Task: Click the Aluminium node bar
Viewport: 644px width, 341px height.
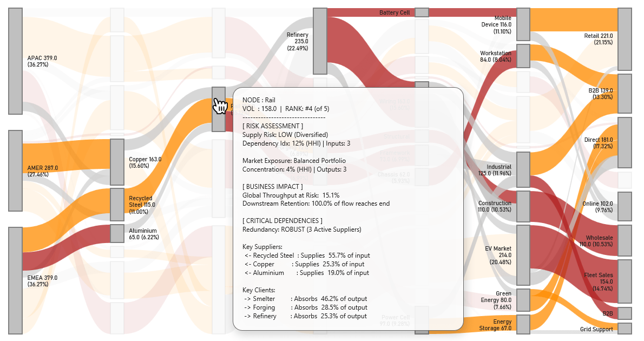Action: pyautogui.click(x=117, y=233)
